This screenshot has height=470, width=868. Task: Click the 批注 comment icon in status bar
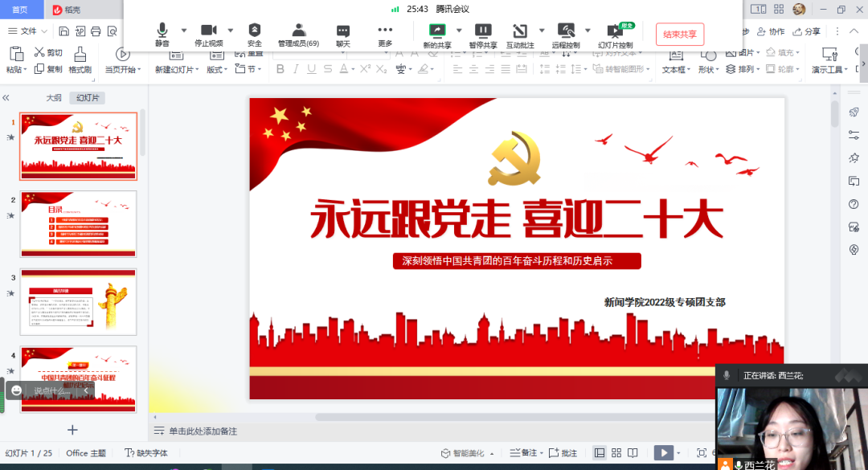coord(563,453)
